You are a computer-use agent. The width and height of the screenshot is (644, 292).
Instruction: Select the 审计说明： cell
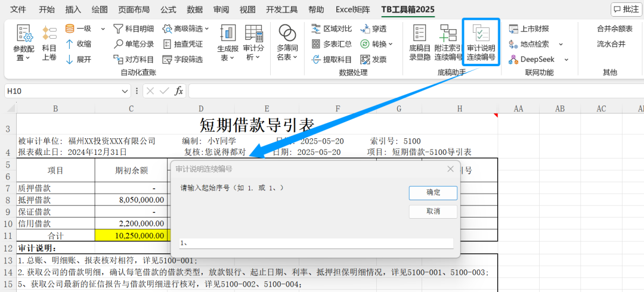point(56,248)
